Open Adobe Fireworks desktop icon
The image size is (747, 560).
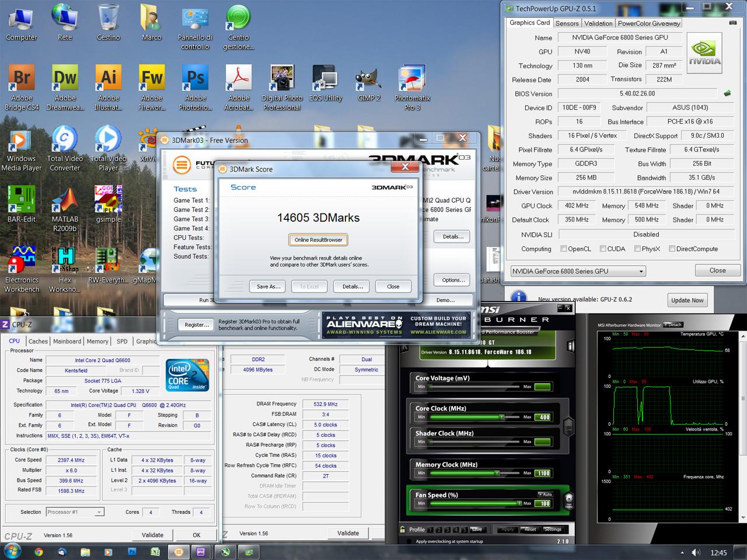(152, 87)
